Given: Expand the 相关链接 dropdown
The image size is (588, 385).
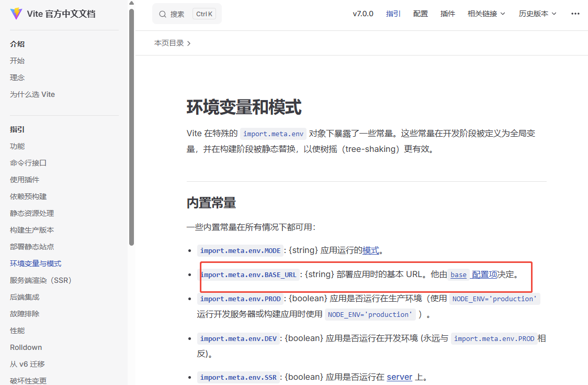Looking at the screenshot, I should [x=487, y=14].
